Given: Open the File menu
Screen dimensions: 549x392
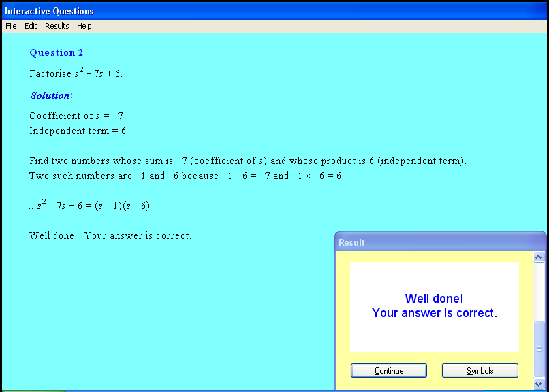Looking at the screenshot, I should (x=11, y=26).
